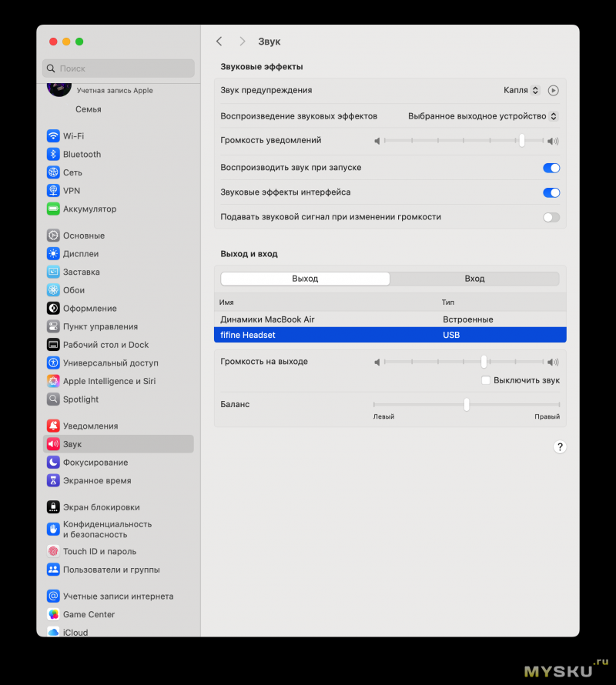
Task: Click the Дисплеи sun icon
Action: 53,254
